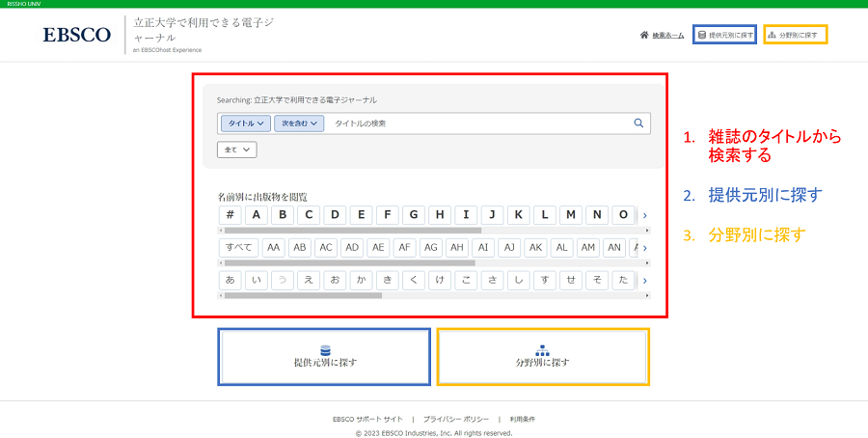Browse titles starting with お
This screenshot has width=868, height=438.
[335, 280]
